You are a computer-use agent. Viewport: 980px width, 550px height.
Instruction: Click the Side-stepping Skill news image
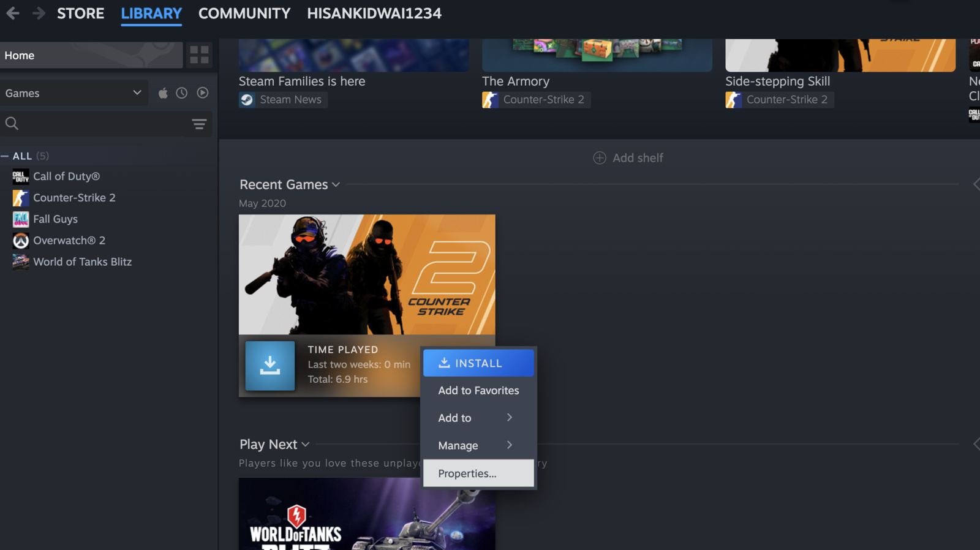[x=840, y=55]
